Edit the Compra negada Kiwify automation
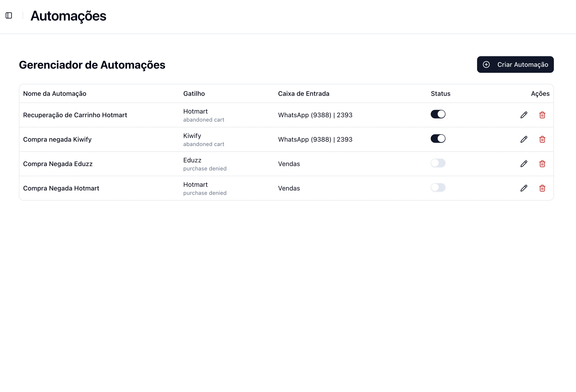 click(524, 139)
